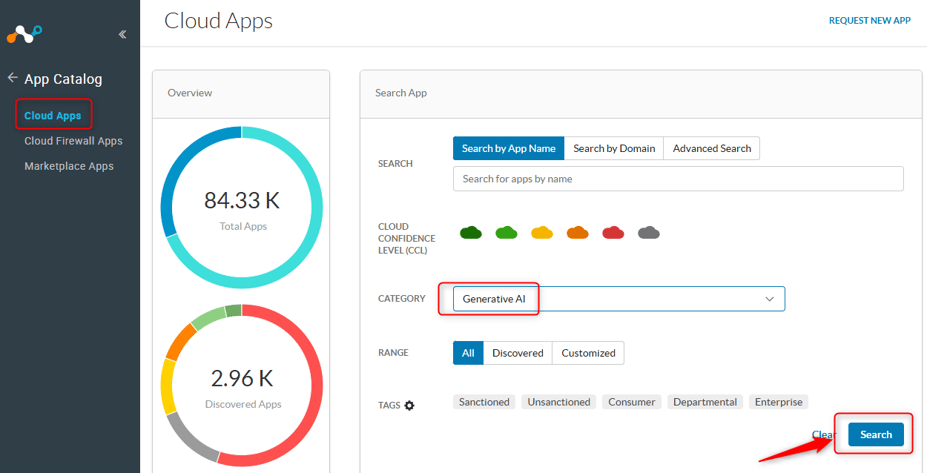Toggle the Departmental tag
This screenshot has width=927, height=473.
(x=705, y=402)
